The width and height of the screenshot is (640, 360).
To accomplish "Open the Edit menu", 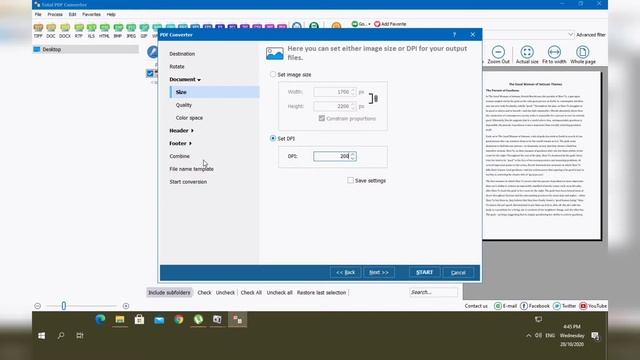I will pos(72,14).
